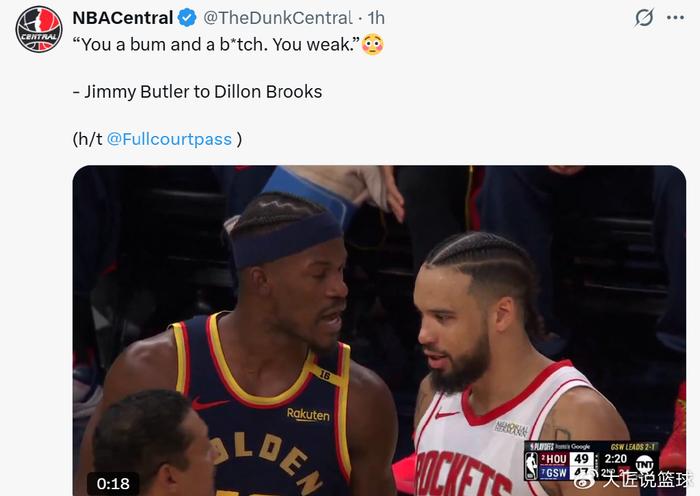
Task: Click the HOU 49 score row
Action: (566, 459)
